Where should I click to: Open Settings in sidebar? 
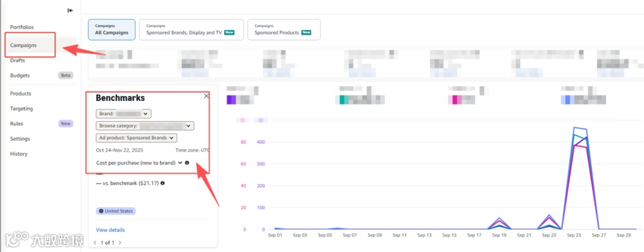point(20,139)
